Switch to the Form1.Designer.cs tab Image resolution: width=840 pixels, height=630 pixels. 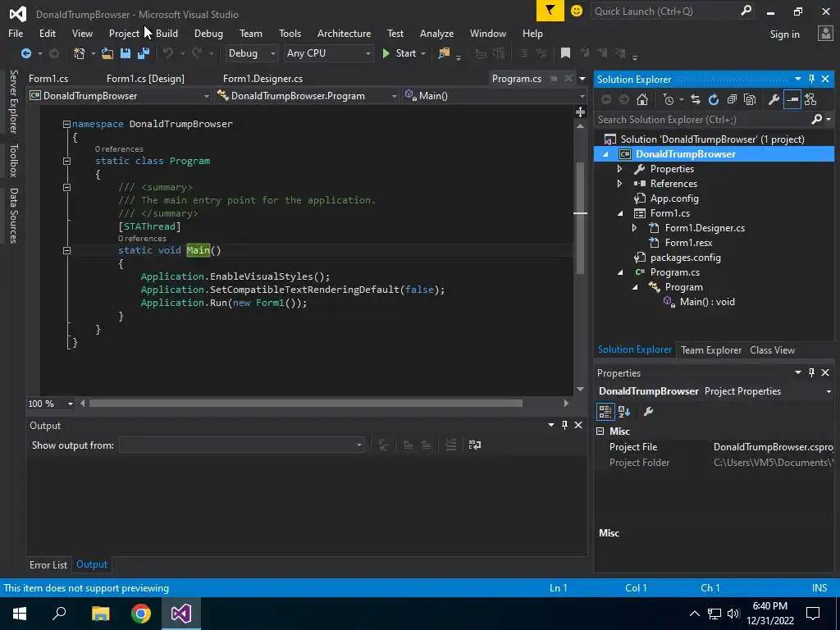(x=262, y=78)
